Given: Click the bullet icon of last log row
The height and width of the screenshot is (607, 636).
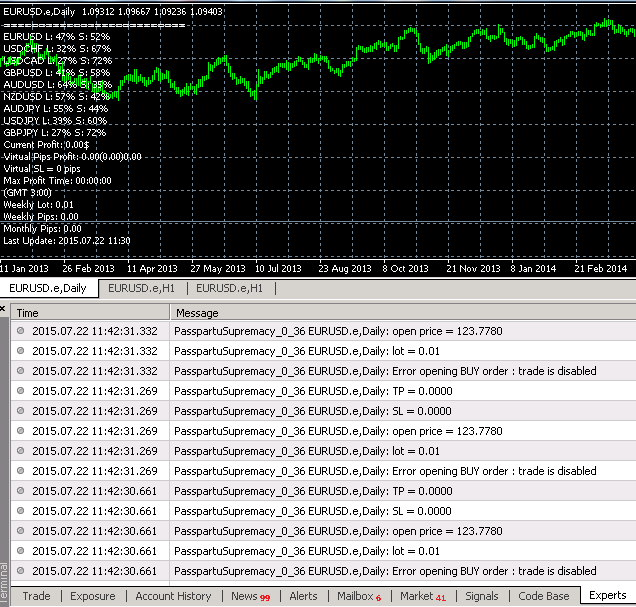Looking at the screenshot, I should pos(20,571).
